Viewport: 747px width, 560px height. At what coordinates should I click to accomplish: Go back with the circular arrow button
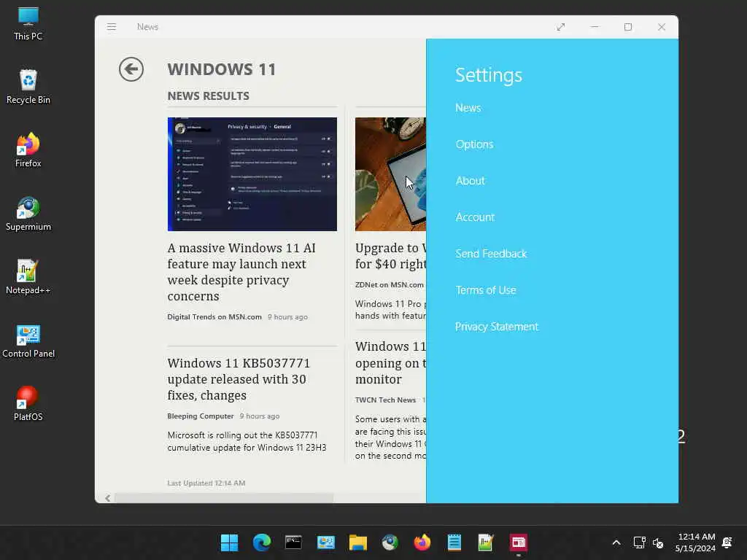pyautogui.click(x=131, y=69)
